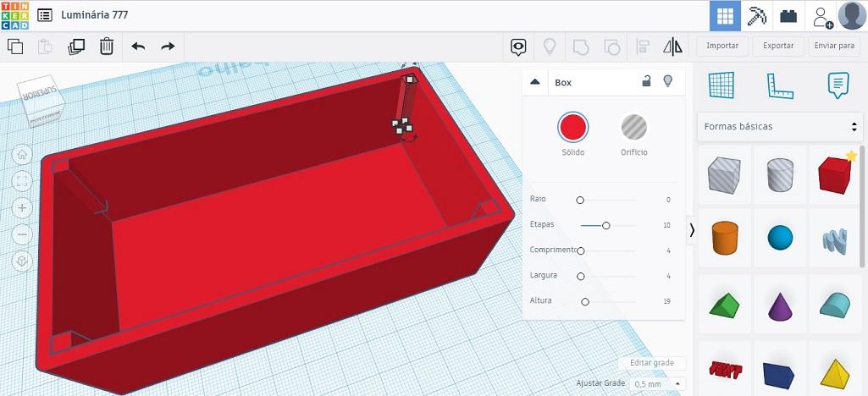Pick the striped hole Cylinder shape
Screen dimensions: 868x396
pos(780,174)
